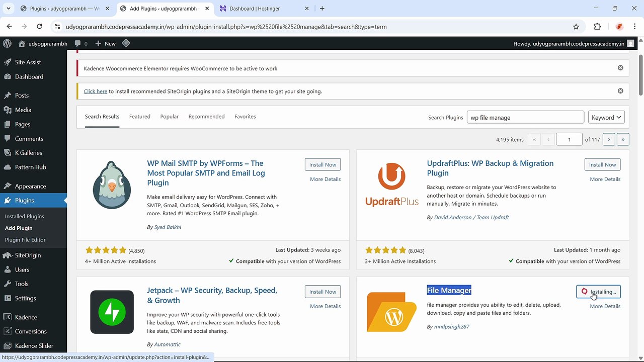
Task: Open a new browser tab
Action: [322, 9]
